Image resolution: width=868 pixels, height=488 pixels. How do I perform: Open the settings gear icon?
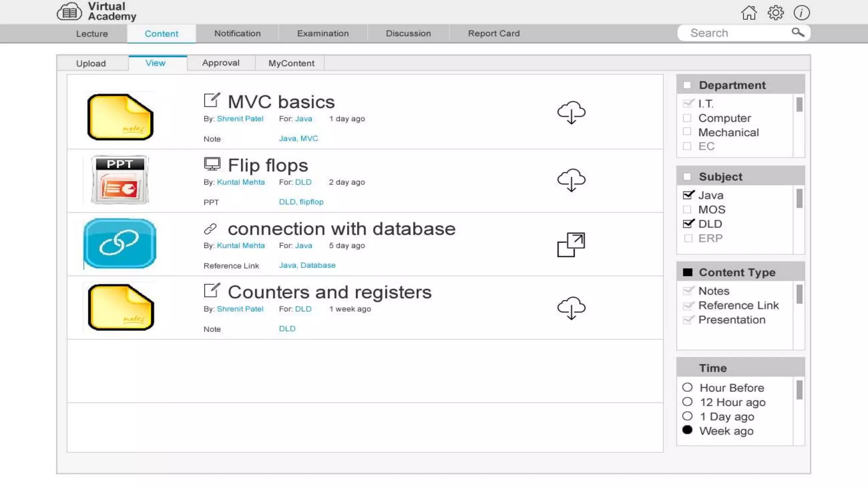(775, 13)
